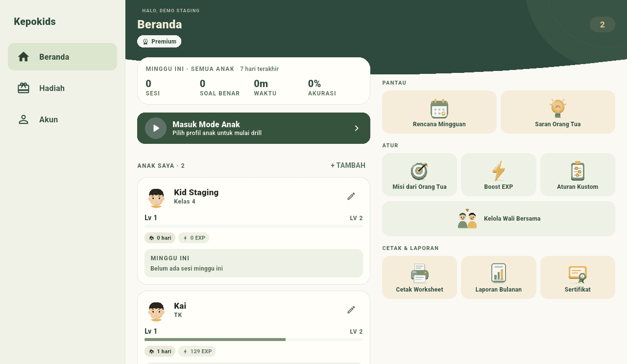Image resolution: width=627 pixels, height=364 pixels.
Task: Click the gift icon beside Hadiah
Action: click(24, 88)
